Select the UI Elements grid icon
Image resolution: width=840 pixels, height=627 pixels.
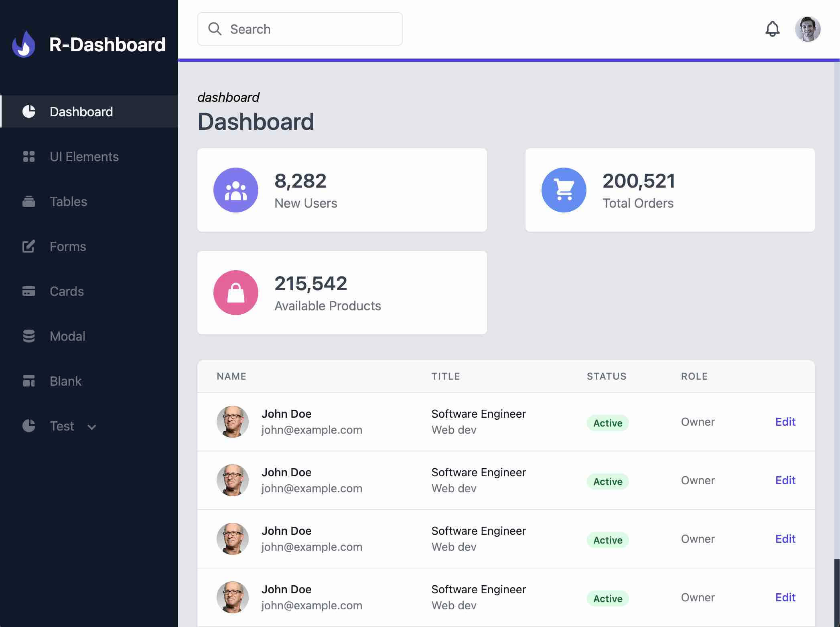28,157
